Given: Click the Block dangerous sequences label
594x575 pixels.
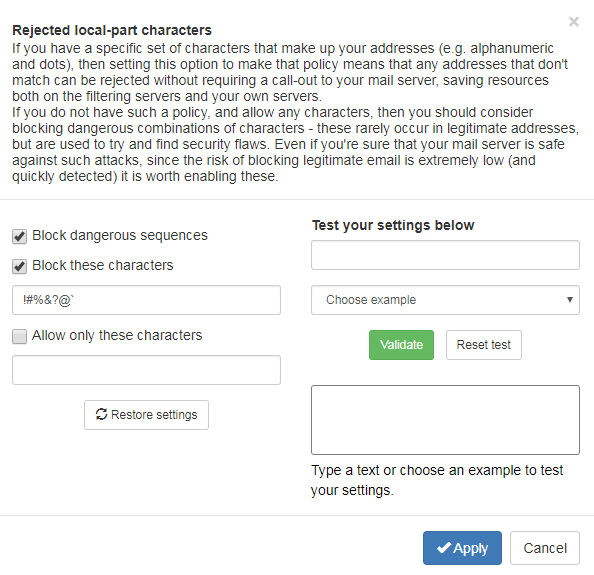Looking at the screenshot, I should 120,236.
